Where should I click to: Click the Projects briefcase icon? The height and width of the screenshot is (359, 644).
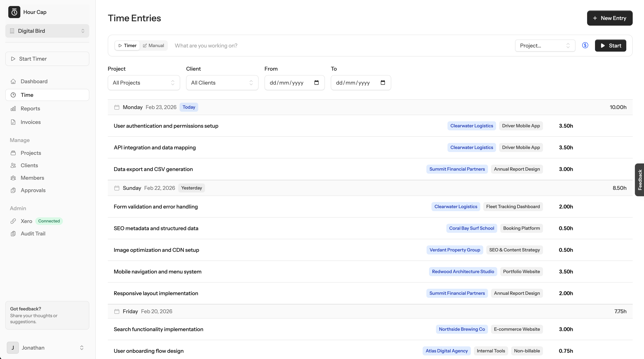[x=14, y=153]
